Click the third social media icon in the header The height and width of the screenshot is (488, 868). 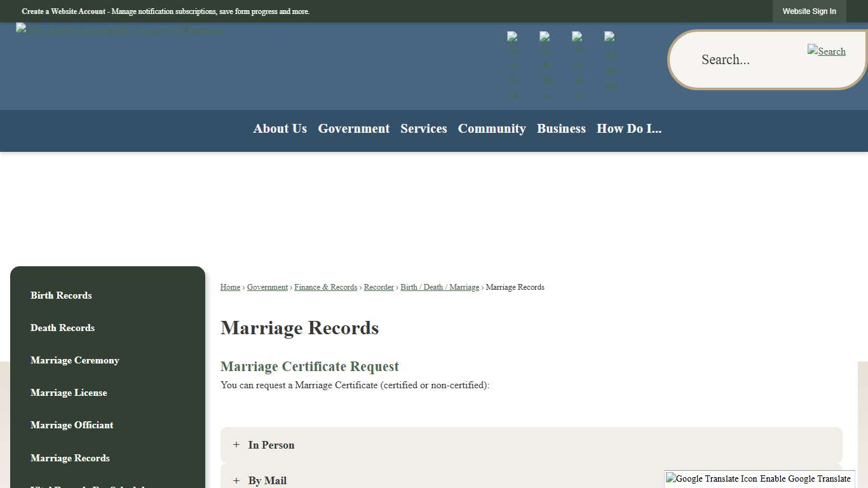(x=578, y=64)
